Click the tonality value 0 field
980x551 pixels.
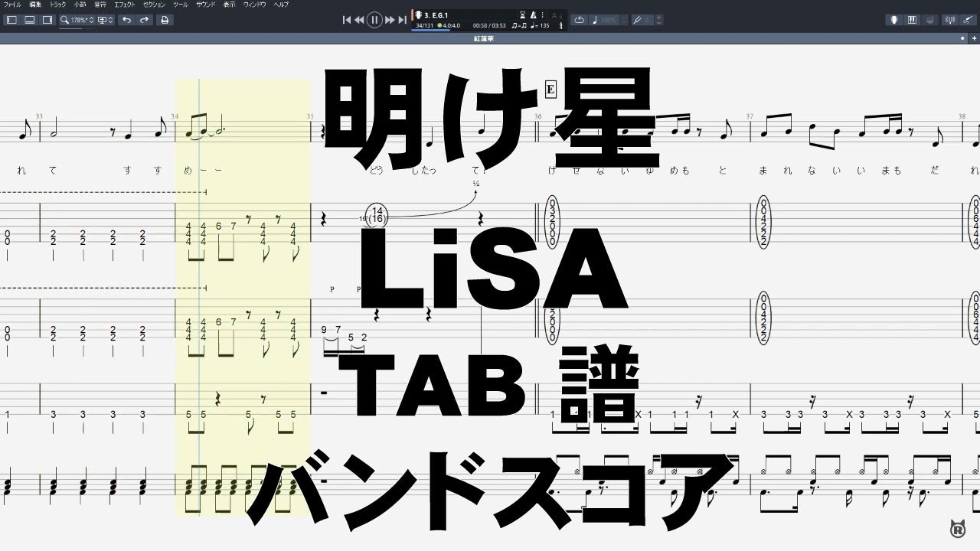pyautogui.click(x=648, y=20)
